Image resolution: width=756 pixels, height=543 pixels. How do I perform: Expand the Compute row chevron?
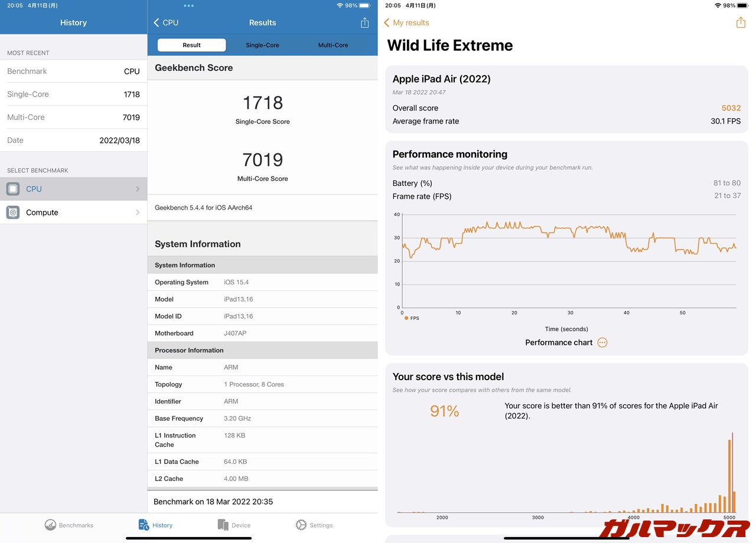tap(138, 212)
